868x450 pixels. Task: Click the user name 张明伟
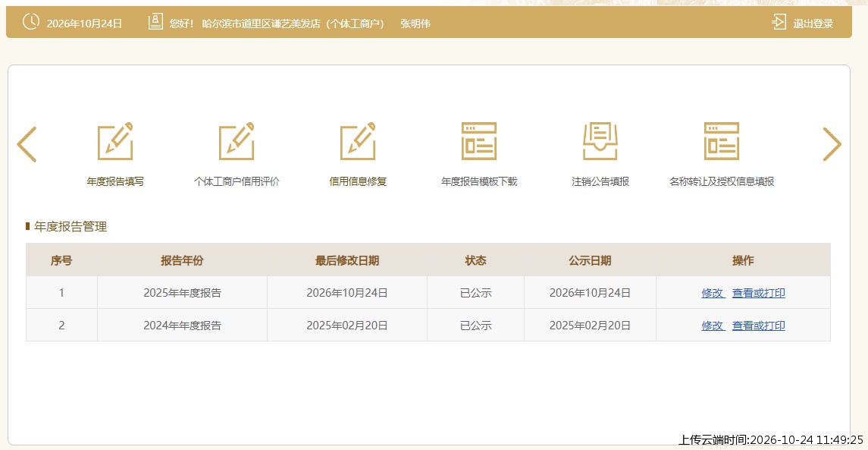pyautogui.click(x=415, y=24)
